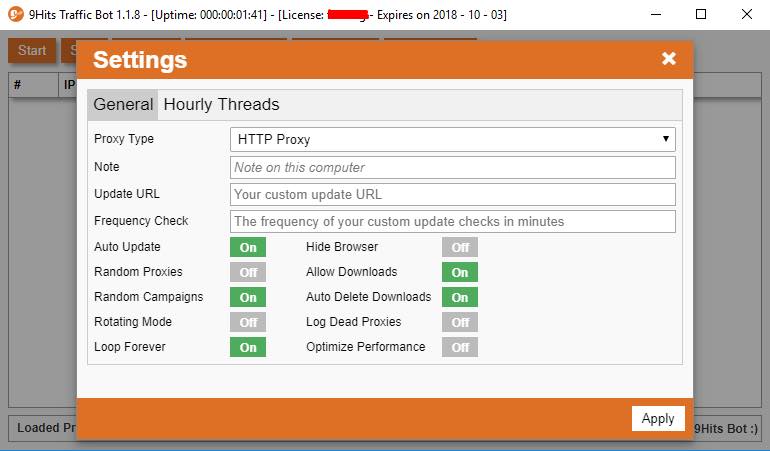Enable Hide Browser toggle
The width and height of the screenshot is (770, 451).
460,247
